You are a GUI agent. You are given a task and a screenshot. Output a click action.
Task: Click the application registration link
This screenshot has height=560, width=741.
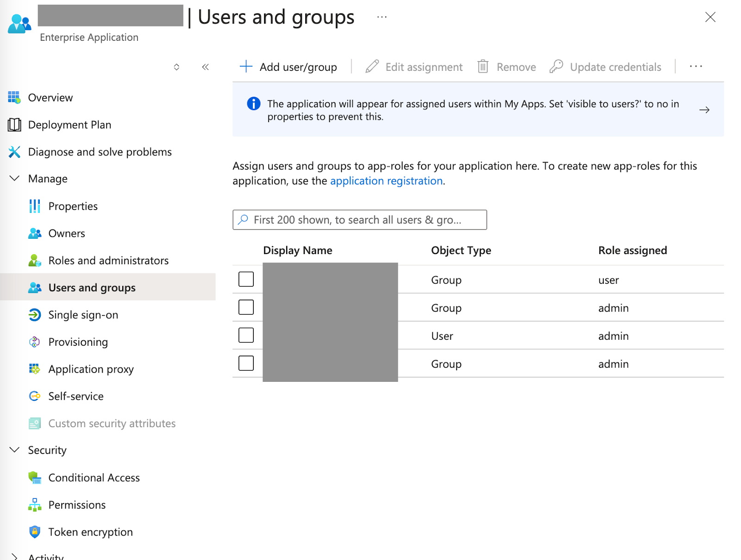[386, 180]
